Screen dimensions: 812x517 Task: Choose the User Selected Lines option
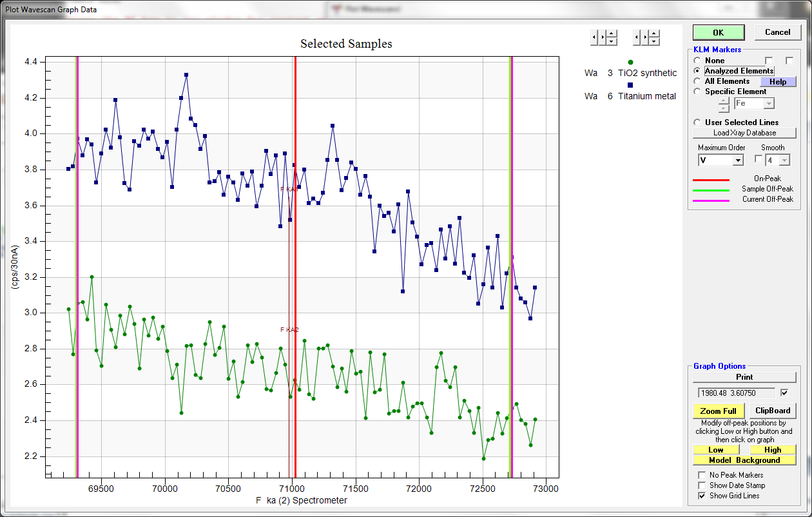click(x=697, y=122)
